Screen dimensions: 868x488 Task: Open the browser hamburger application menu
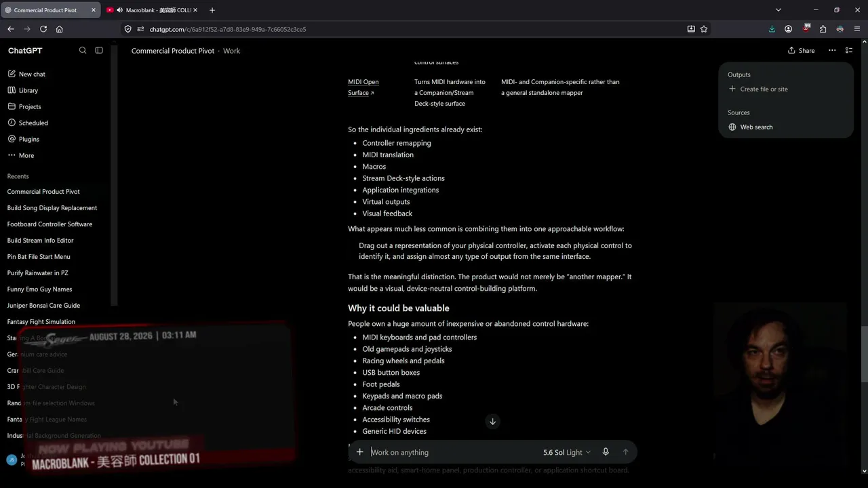tap(857, 29)
